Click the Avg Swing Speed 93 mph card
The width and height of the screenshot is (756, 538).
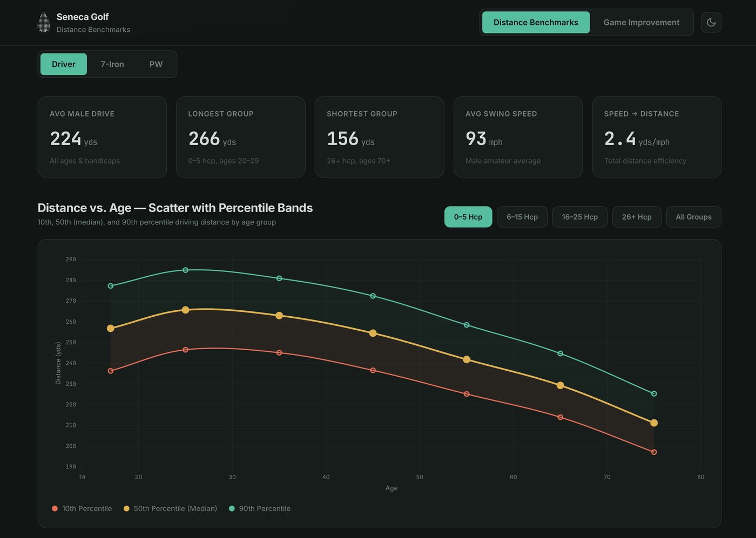518,137
